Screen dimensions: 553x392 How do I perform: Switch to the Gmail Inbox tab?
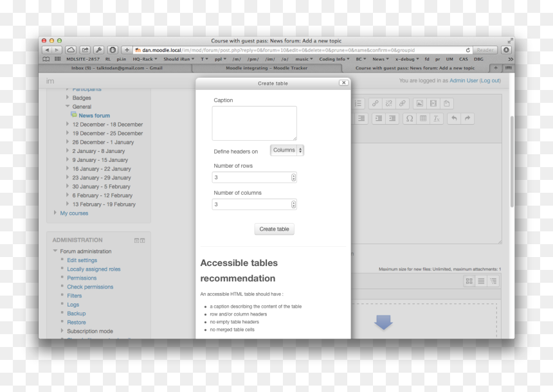pos(117,68)
